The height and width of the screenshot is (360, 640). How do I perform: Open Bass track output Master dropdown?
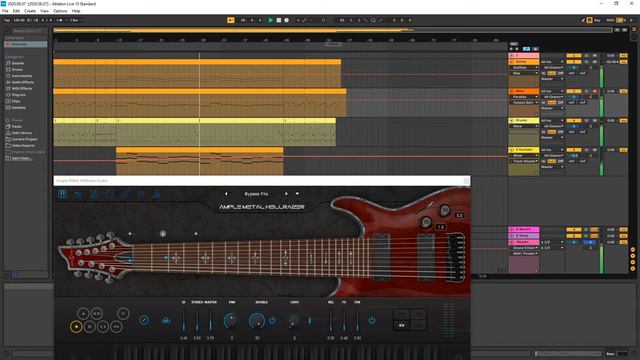[552, 108]
